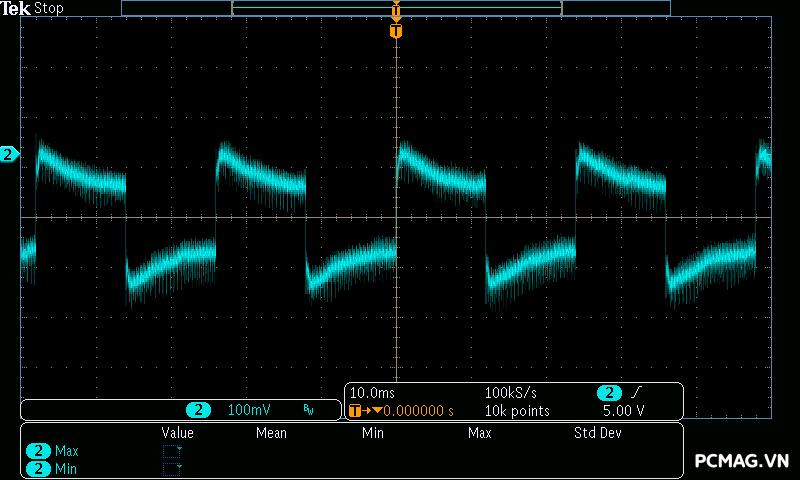This screenshot has width=800, height=480.
Task: Click the channel 2 badge beside Max
Action: click(x=39, y=451)
